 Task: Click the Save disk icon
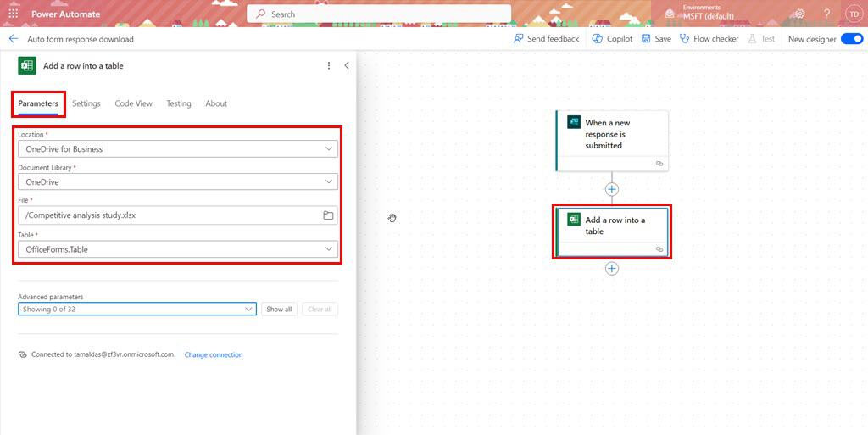click(646, 39)
